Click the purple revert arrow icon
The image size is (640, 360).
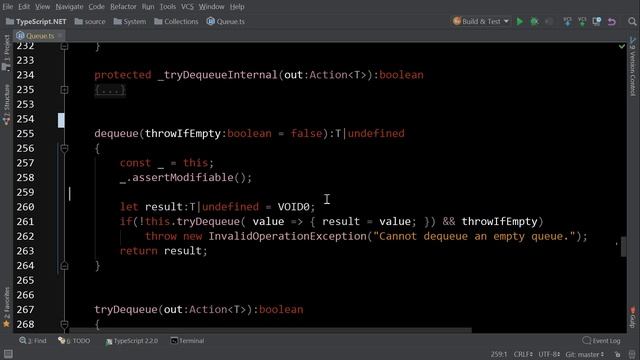click(x=611, y=22)
